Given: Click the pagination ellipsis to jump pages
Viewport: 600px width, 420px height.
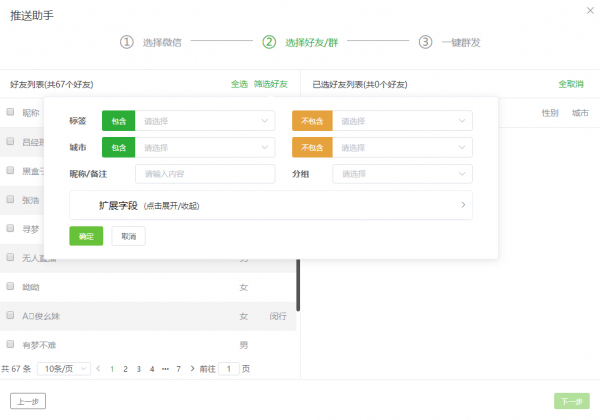Looking at the screenshot, I should tap(165, 369).
